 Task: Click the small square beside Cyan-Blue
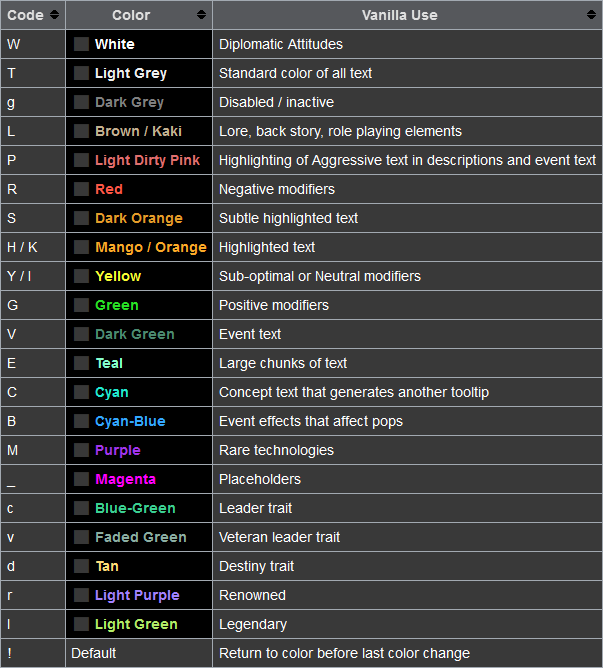(x=81, y=421)
